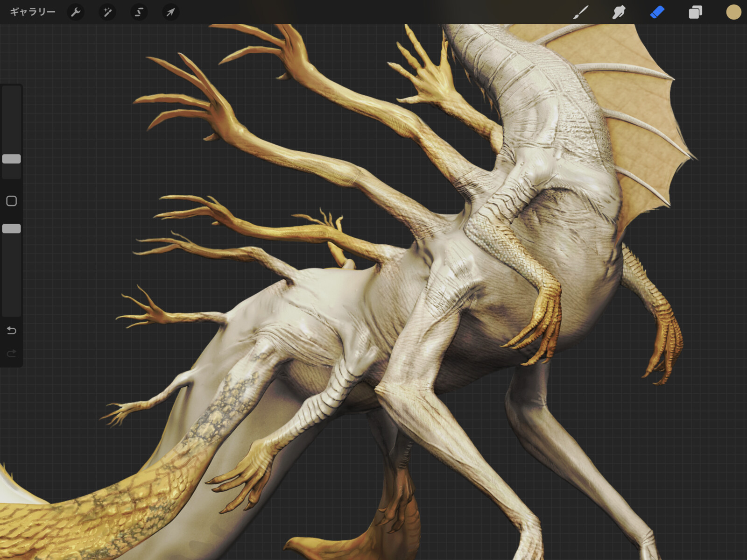This screenshot has height=560, width=747.
Task: Activate the Selection S-shaped tool
Action: coord(139,12)
